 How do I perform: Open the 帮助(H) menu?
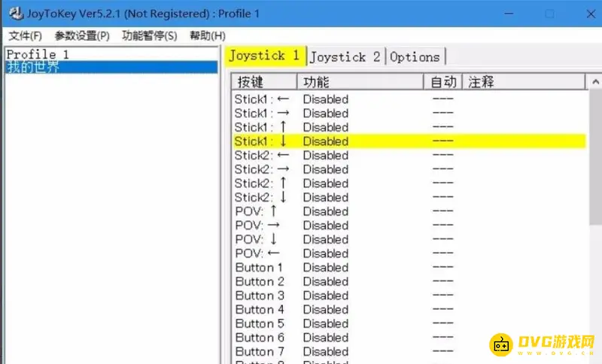207,35
